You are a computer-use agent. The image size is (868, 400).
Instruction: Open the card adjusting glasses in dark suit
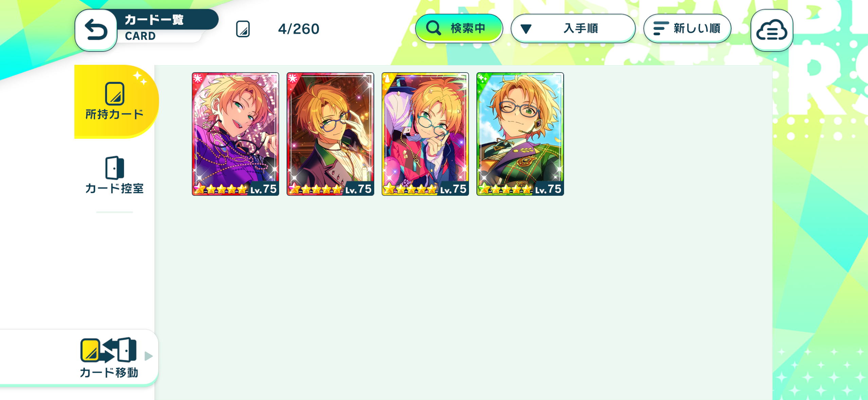point(330,134)
